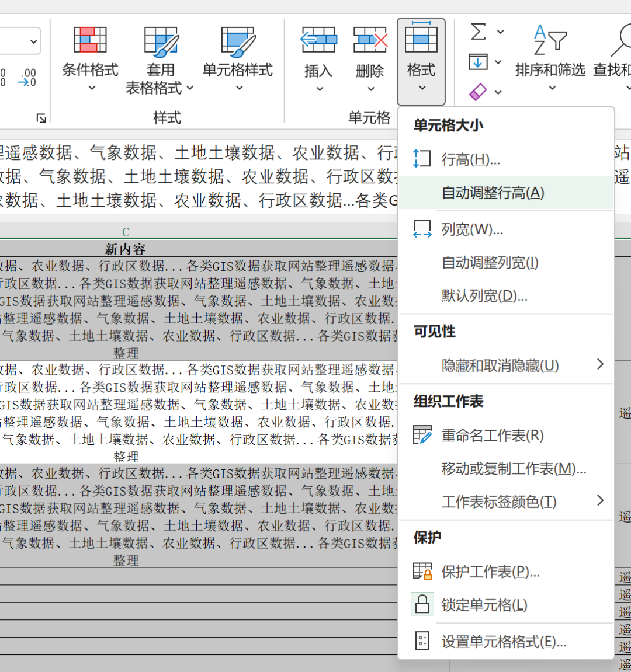Choose 移动或复制工作表(M)... menu item
The width and height of the screenshot is (631, 672).
[506, 468]
